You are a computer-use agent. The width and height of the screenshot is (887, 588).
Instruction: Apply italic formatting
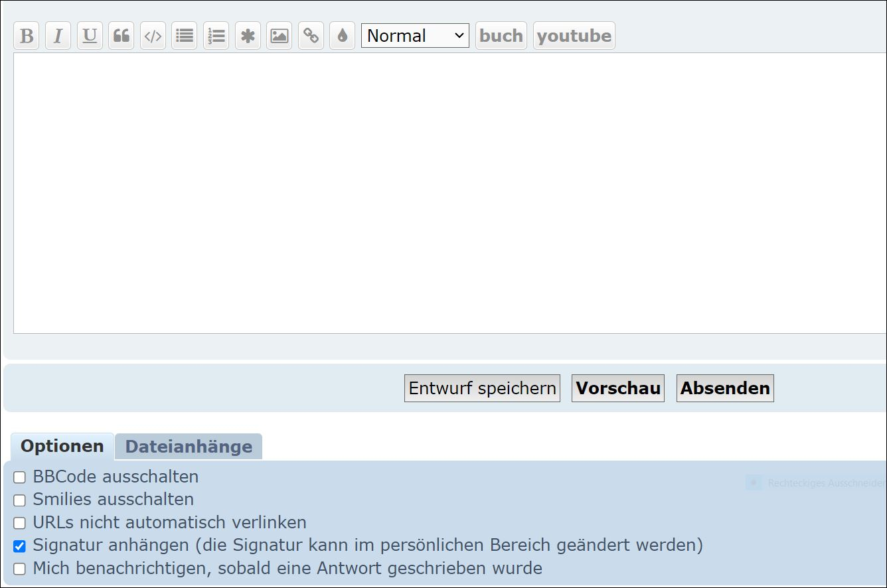[x=58, y=36]
